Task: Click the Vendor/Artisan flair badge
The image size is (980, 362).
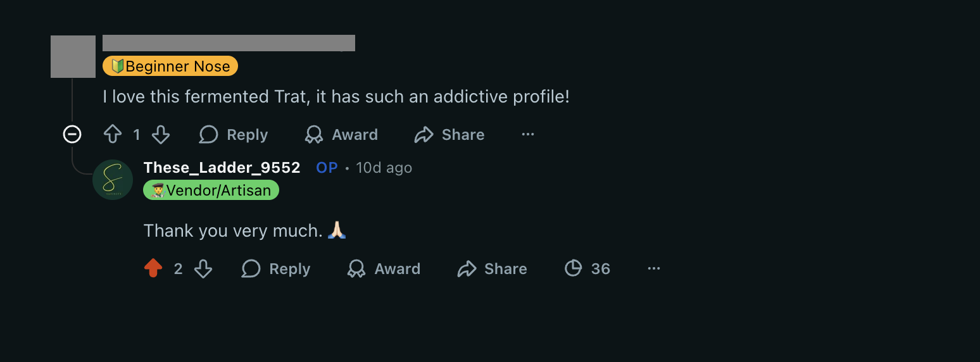Action: coord(211,190)
